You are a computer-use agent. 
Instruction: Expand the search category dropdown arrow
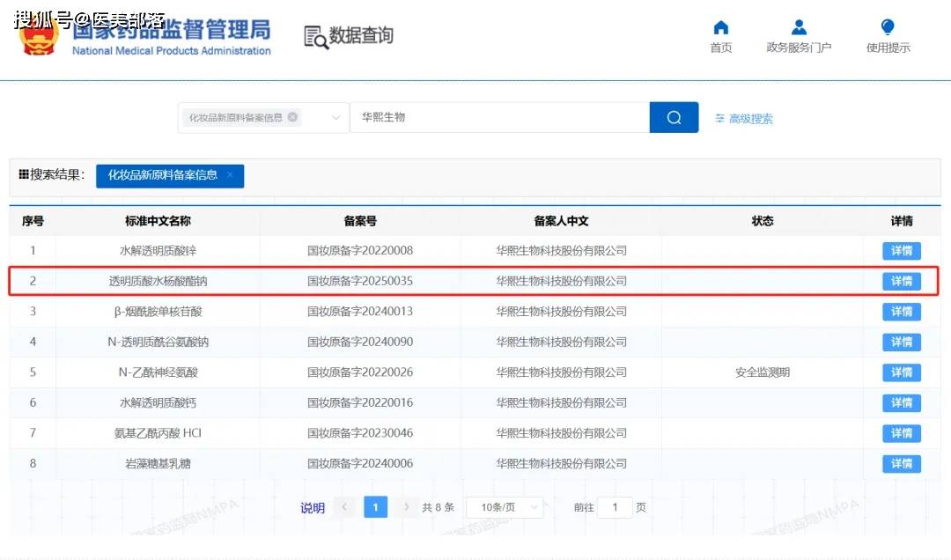coord(335,118)
